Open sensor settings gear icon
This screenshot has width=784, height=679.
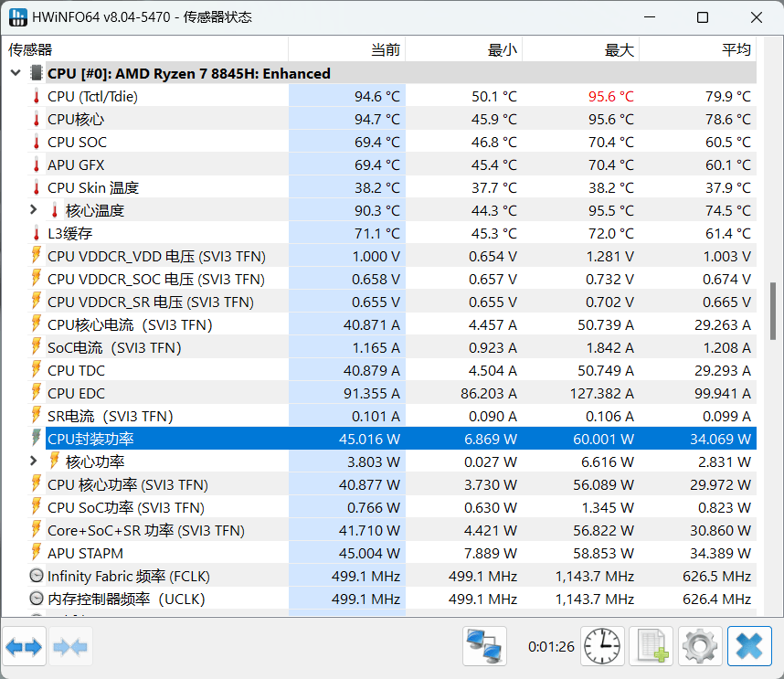(700, 646)
